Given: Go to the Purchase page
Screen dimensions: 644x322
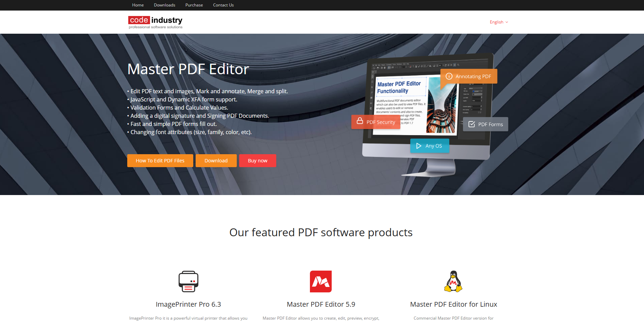Looking at the screenshot, I should 194,5.
